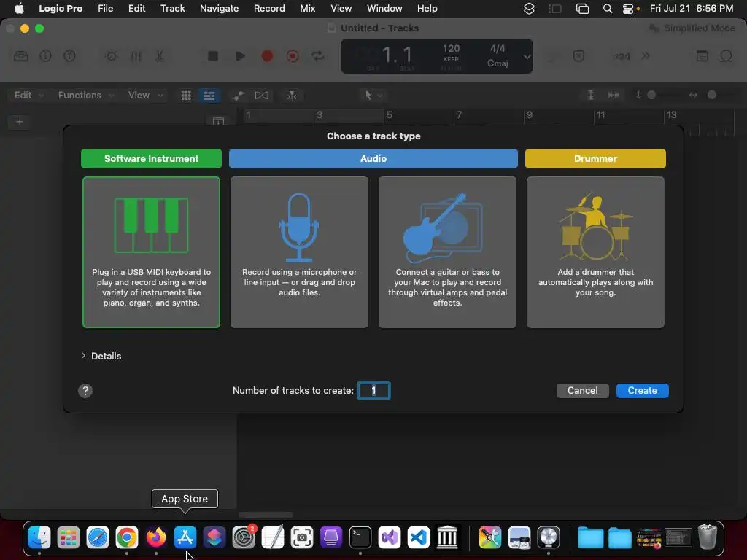Click the horizontal scrollbar below tracks area
This screenshot has height=560, width=747.
266,515
